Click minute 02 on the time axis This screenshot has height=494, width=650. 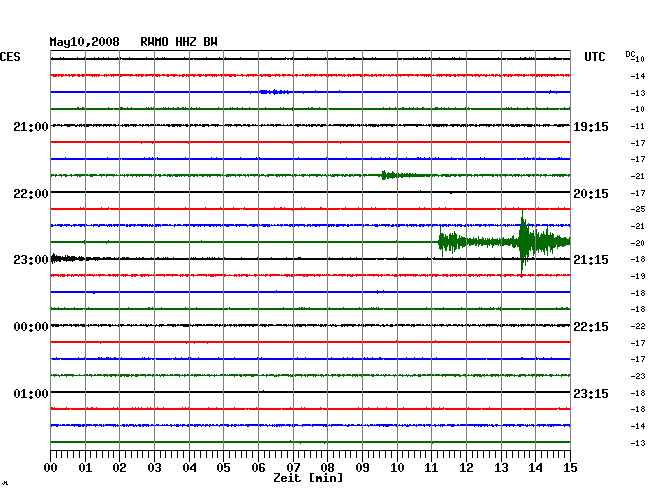119,468
